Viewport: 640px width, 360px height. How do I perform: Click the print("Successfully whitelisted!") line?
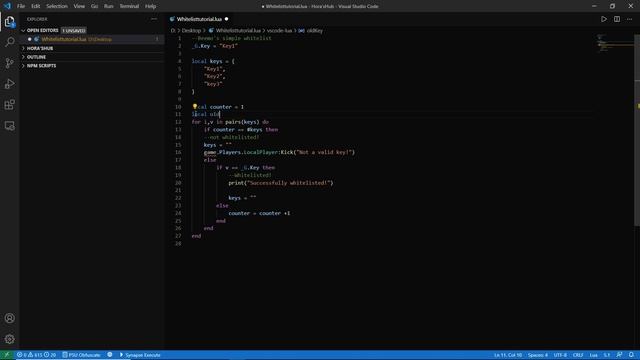point(281,183)
